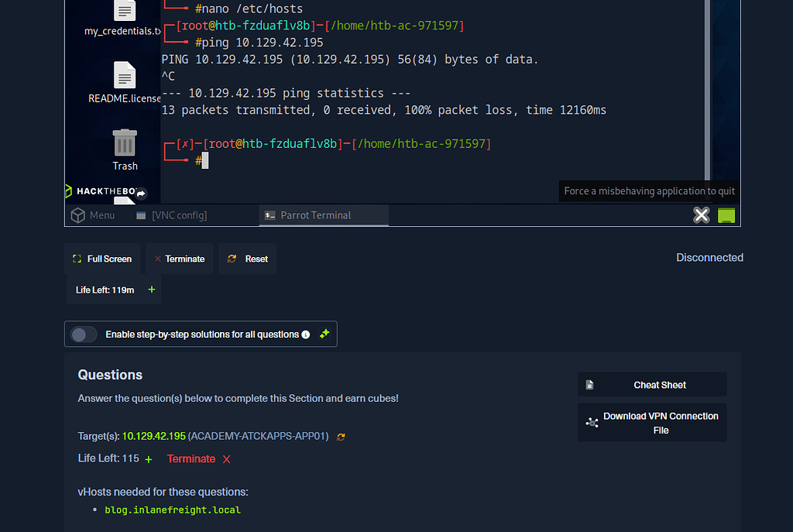Viewport: 793px width, 532px height.
Task: Click the target IP 10.129.42.195 link
Action: point(153,436)
